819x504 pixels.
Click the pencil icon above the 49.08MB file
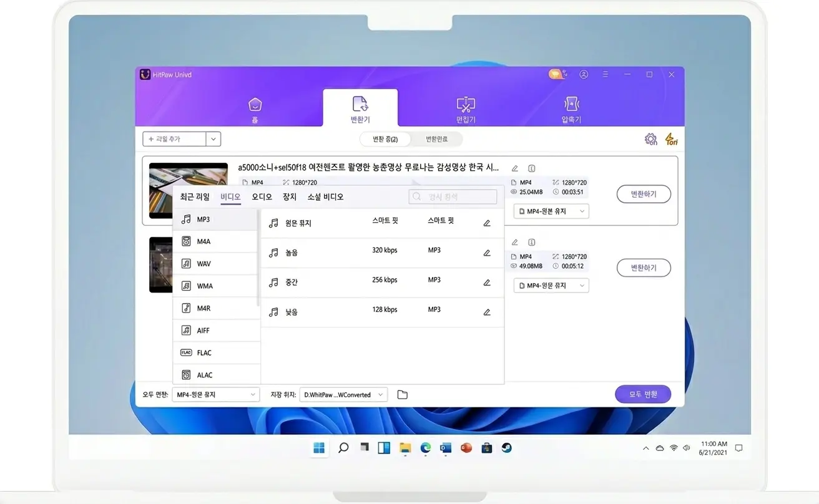pos(515,243)
